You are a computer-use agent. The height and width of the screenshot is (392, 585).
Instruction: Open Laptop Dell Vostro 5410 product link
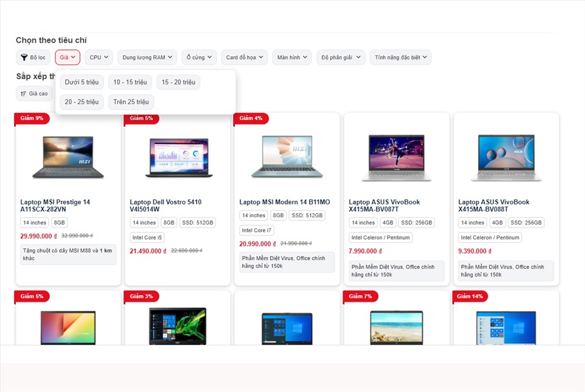(166, 206)
